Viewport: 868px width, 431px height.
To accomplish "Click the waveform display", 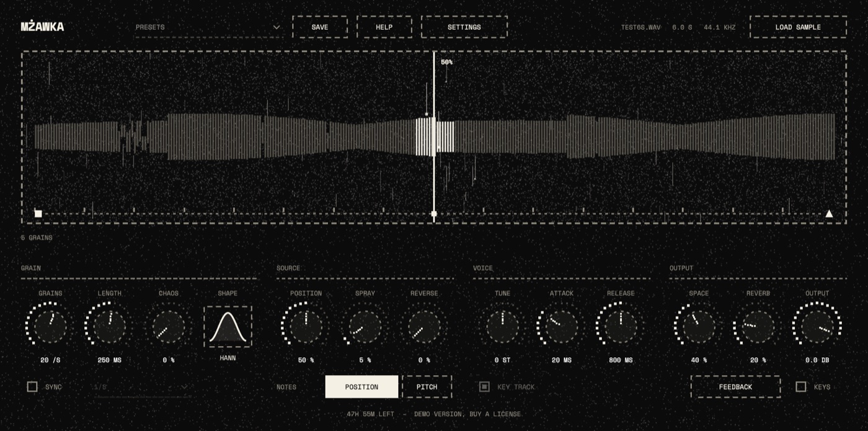I will click(434, 137).
